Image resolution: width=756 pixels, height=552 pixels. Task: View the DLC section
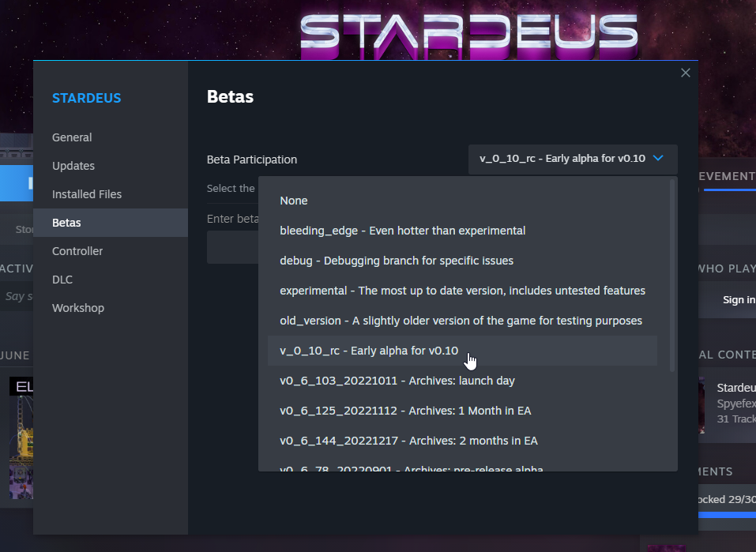tap(60, 279)
